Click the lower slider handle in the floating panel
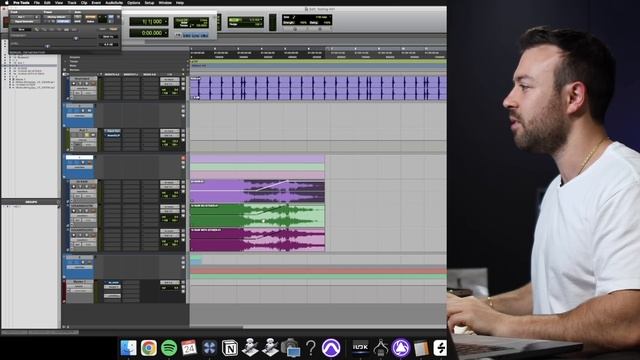 point(47,46)
